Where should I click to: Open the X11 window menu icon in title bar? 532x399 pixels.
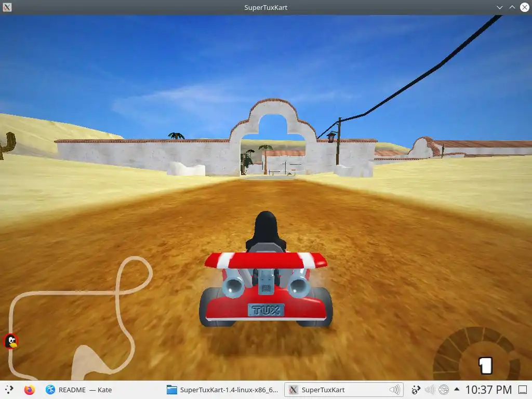7,7
